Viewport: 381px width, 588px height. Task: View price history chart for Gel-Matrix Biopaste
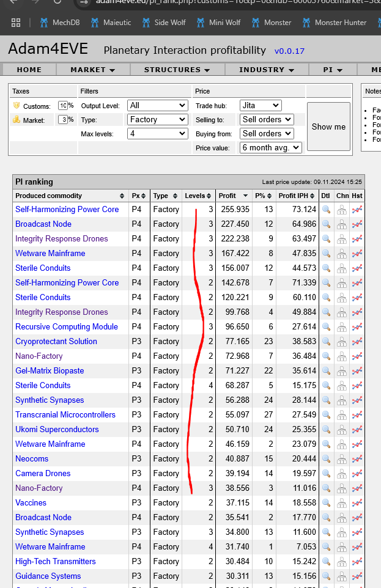tap(357, 371)
